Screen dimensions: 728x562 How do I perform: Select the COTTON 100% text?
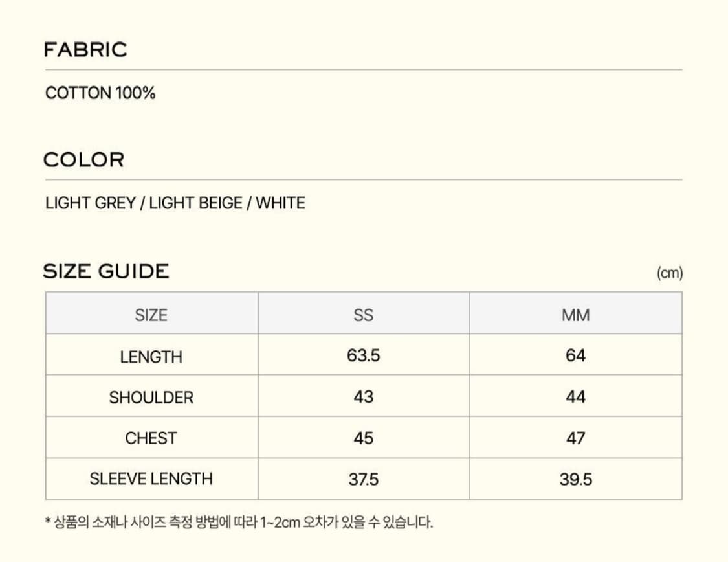[100, 93]
